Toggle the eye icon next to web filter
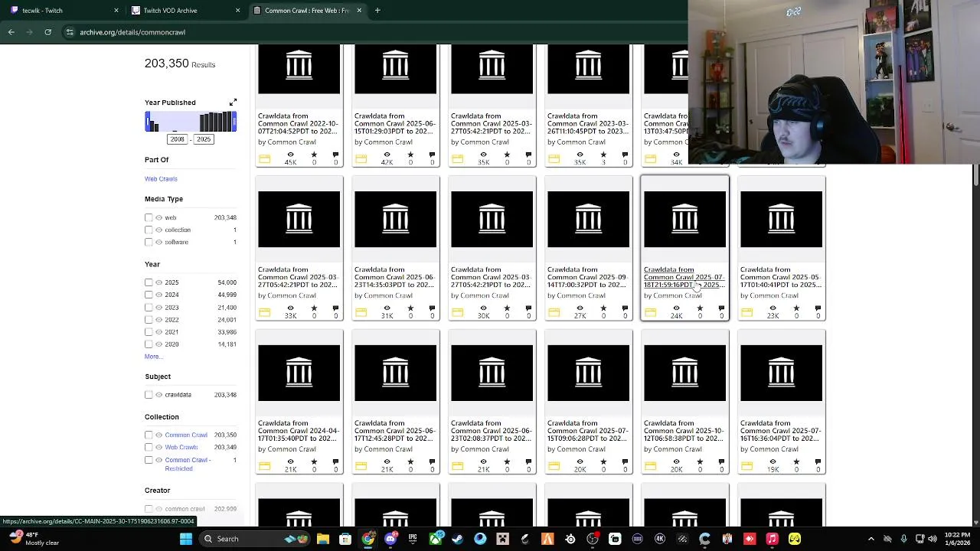 [x=158, y=217]
